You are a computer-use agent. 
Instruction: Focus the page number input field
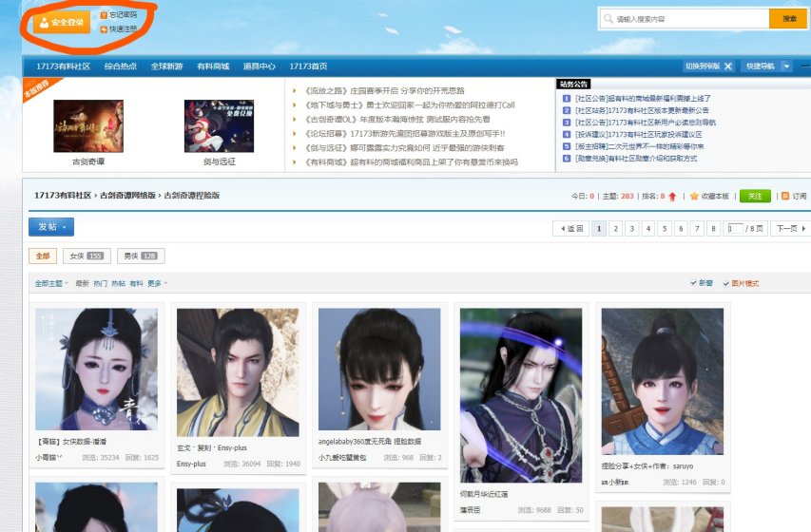(x=735, y=229)
